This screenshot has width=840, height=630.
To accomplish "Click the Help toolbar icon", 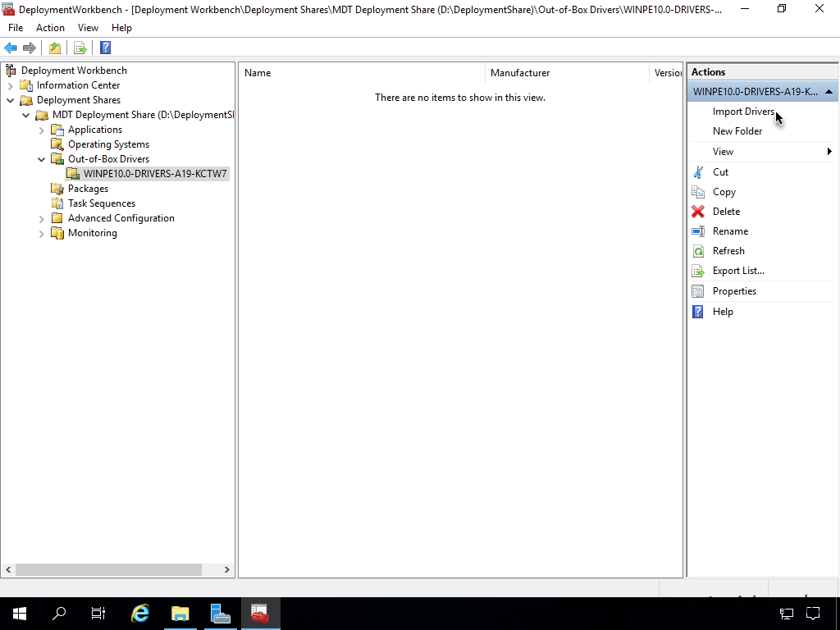I will pos(106,48).
